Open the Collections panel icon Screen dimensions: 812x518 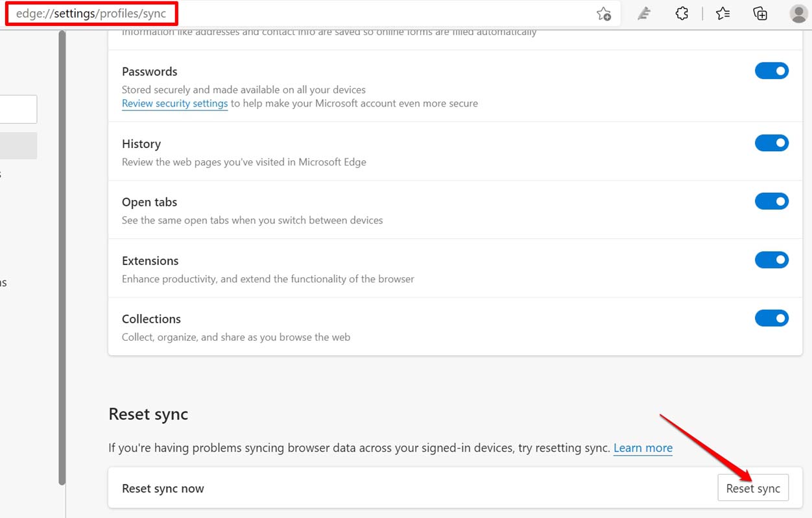tap(759, 13)
